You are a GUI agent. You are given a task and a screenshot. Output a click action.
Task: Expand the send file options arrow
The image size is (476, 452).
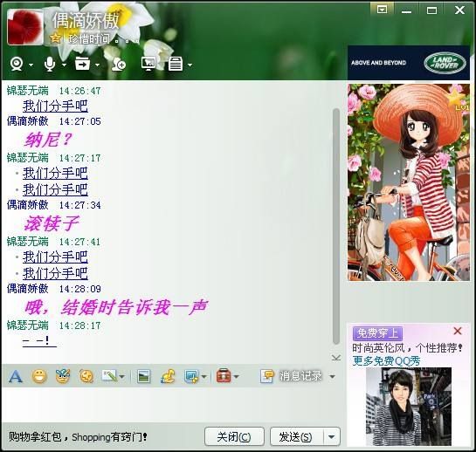pos(97,65)
